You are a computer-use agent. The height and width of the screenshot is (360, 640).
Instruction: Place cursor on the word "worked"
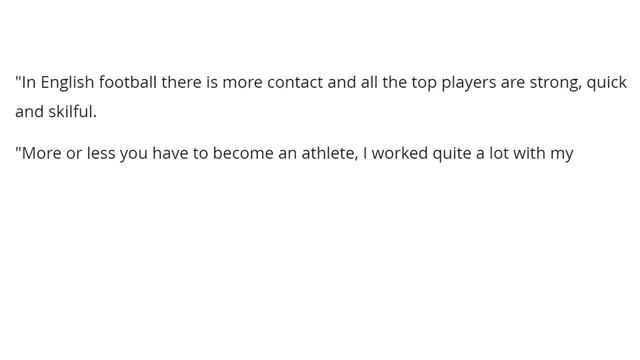coord(400,153)
